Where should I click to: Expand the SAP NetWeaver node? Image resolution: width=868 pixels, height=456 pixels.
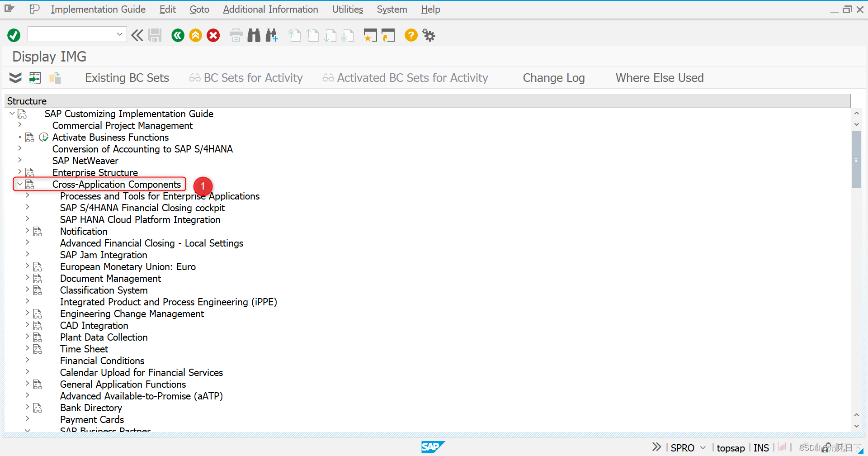point(19,160)
